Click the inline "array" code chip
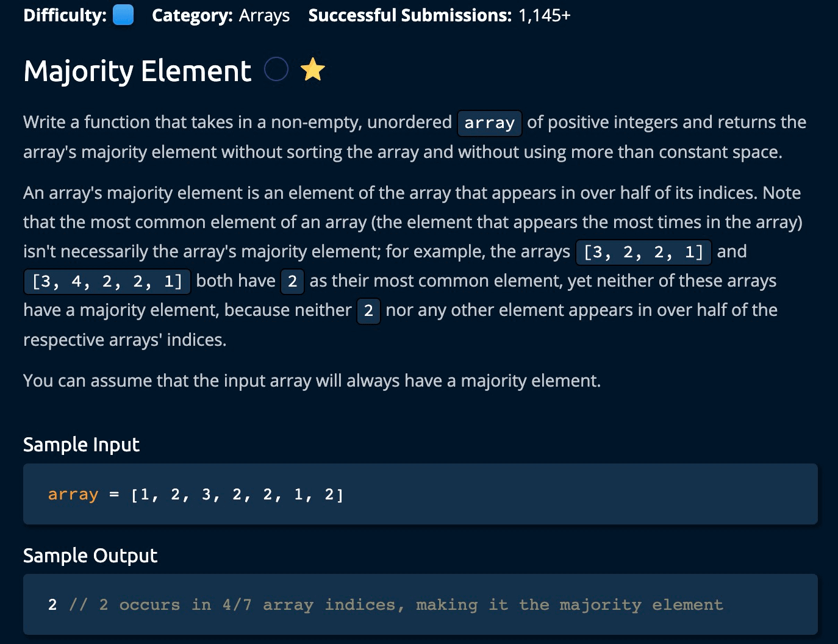Viewport: 838px width, 644px height. 489,123
